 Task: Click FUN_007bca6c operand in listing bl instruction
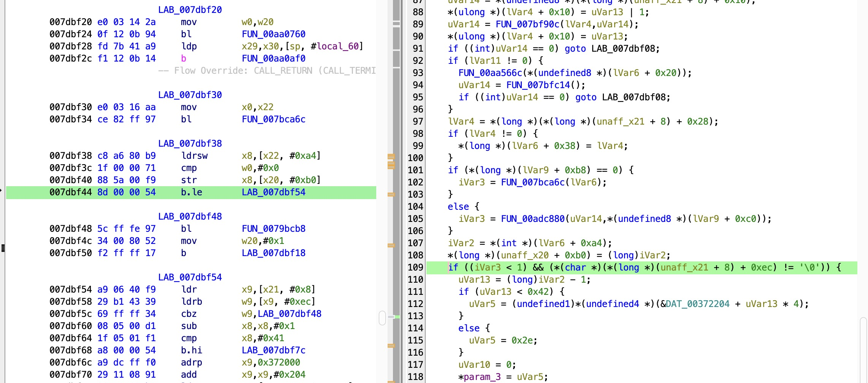point(274,119)
